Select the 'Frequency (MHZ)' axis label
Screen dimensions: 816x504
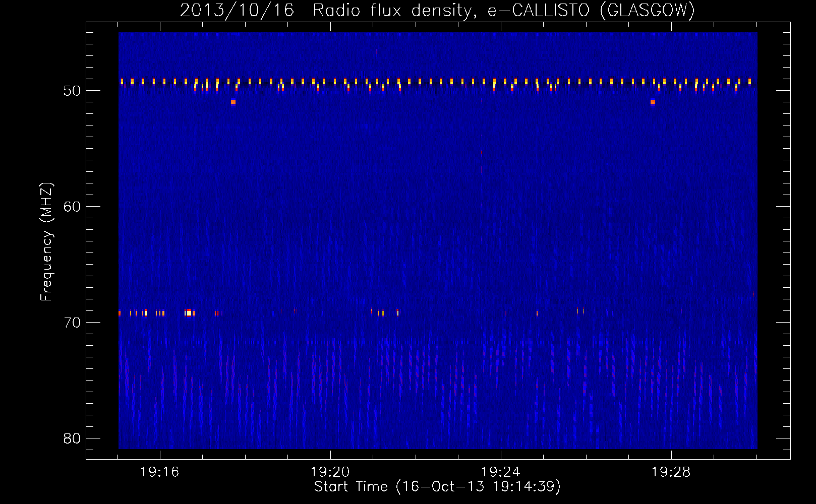[x=46, y=242]
